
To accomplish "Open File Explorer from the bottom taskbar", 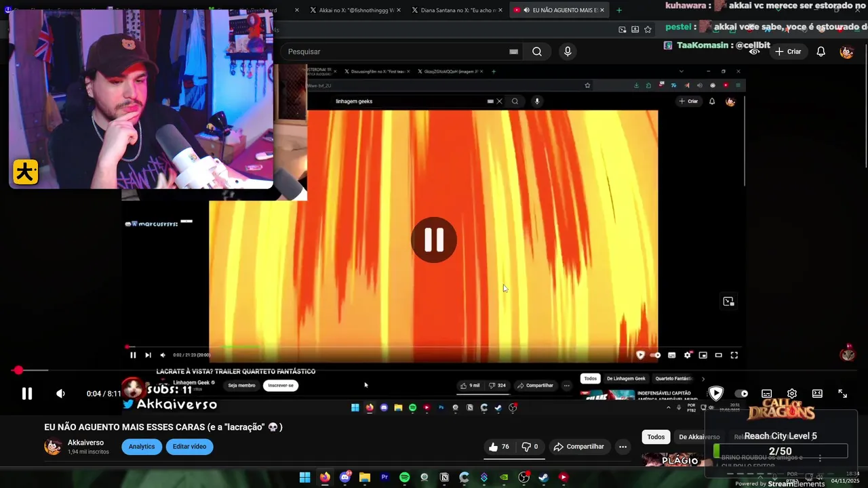I will (365, 477).
